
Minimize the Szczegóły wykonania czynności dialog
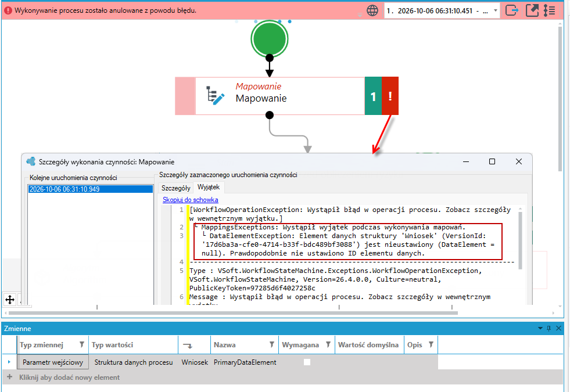(x=465, y=161)
